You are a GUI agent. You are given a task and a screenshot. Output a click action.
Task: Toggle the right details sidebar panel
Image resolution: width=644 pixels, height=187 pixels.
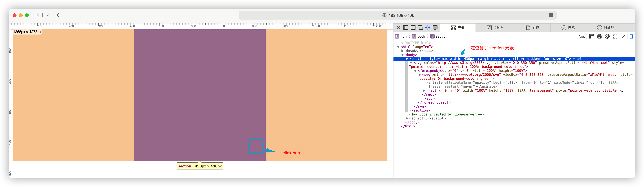tap(631, 37)
